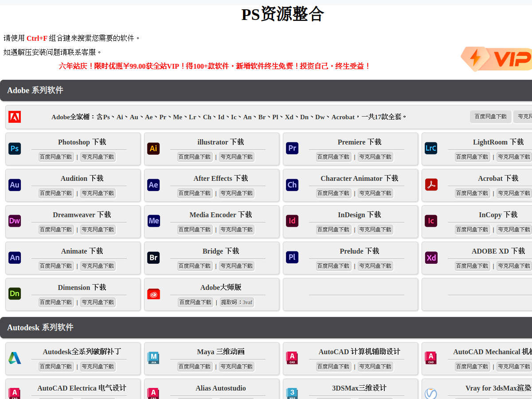Open 百度网盘下载 under Bridge
This screenshot has width=532, height=399.
(195, 266)
